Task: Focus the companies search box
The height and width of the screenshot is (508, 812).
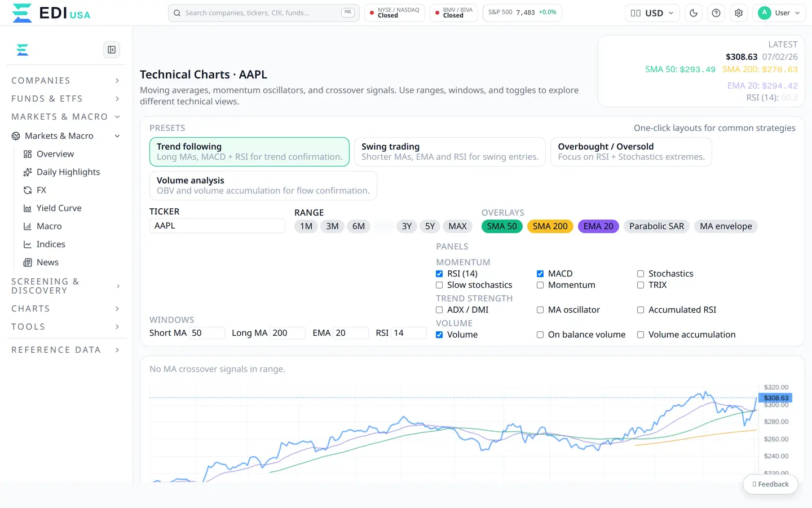Action: pos(263,13)
